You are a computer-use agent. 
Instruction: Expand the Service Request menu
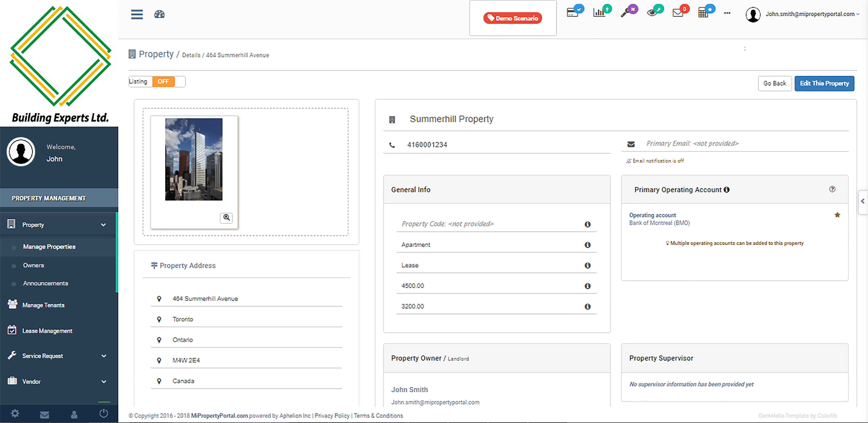(x=104, y=356)
